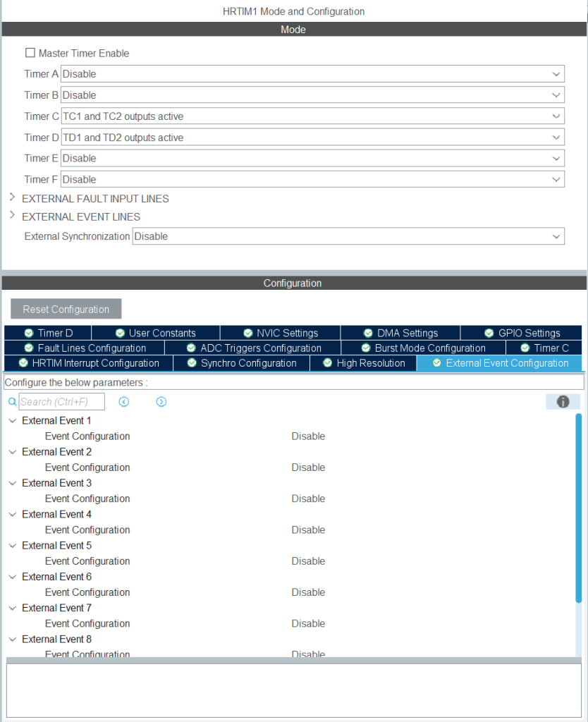588x722 pixels.
Task: Open the Timer A dropdown
Action: 312,74
